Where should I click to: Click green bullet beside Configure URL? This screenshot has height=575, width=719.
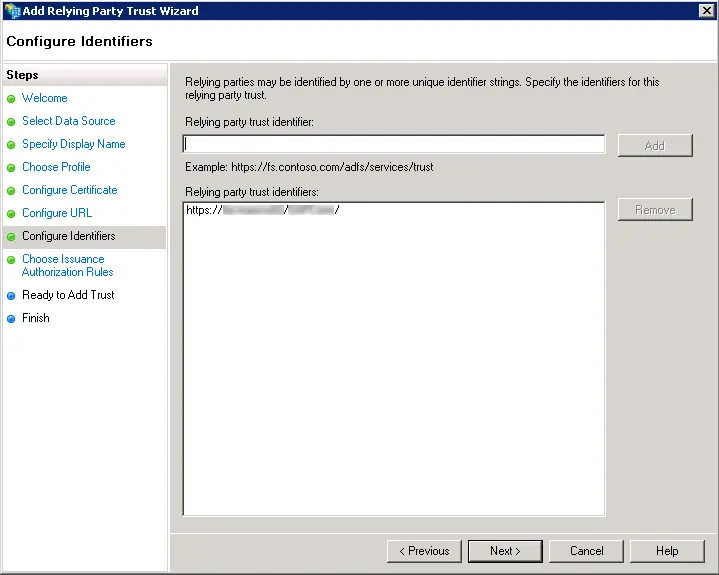coord(11,214)
